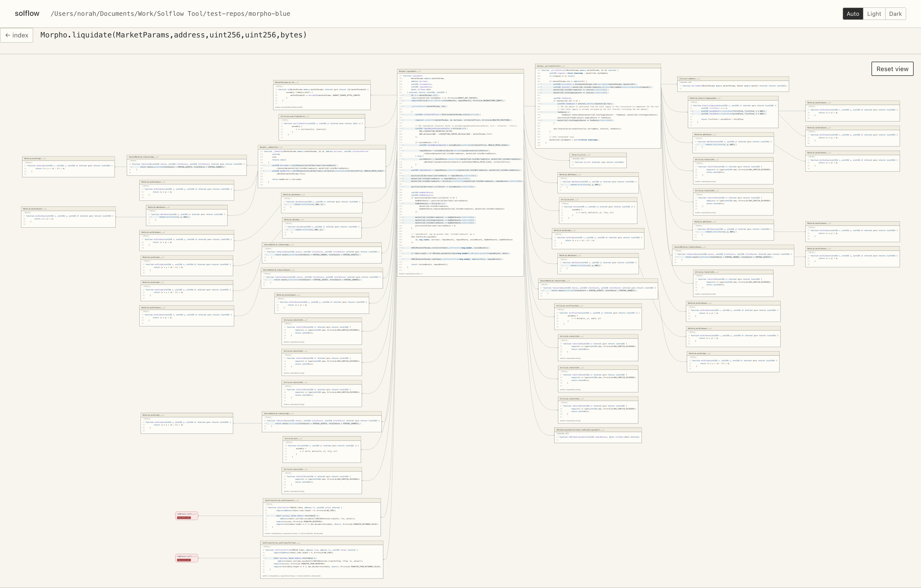Viewport: 921px width, 588px height.
Task: Click the morpho-blue repository path text
Action: click(171, 14)
